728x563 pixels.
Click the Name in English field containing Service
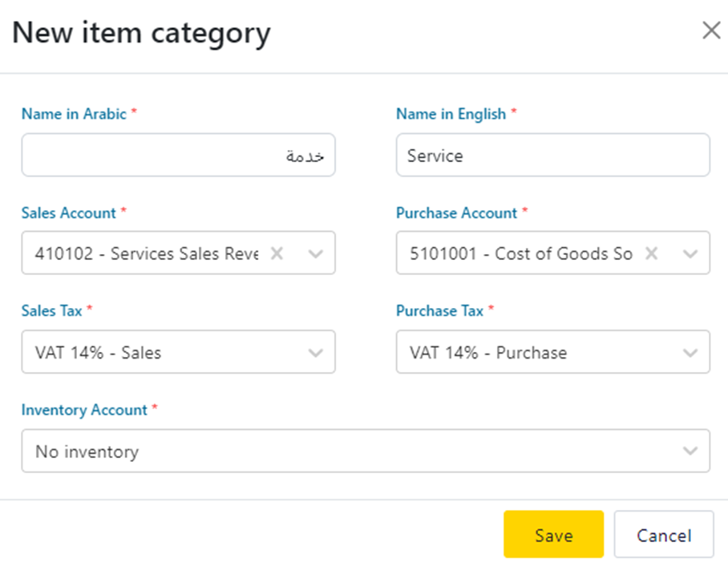[552, 156]
